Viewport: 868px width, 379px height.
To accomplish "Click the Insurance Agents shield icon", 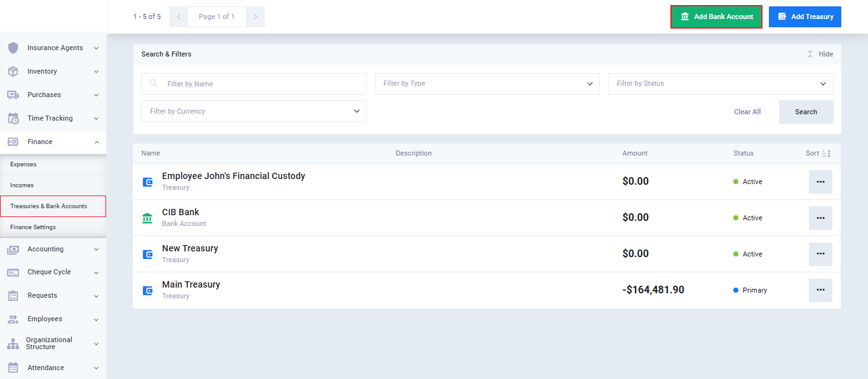I will 13,48.
